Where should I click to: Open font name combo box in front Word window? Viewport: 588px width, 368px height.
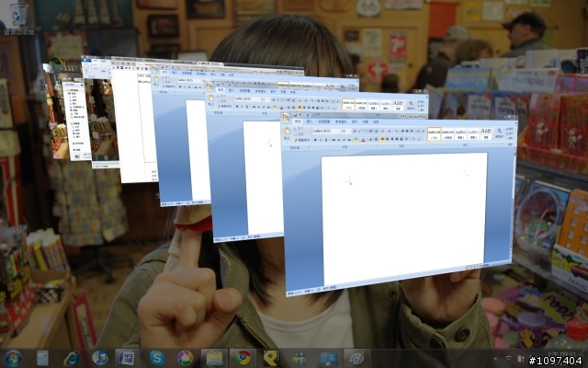(326, 131)
